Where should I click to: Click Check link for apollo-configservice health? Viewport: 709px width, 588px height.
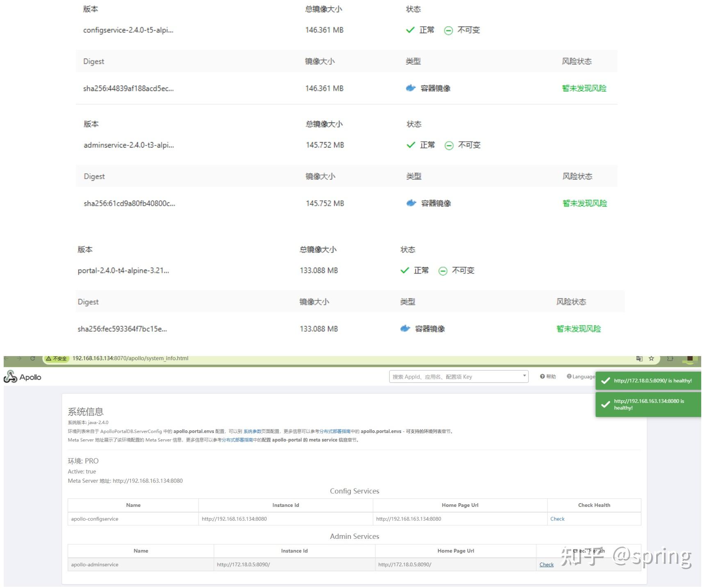pyautogui.click(x=557, y=519)
